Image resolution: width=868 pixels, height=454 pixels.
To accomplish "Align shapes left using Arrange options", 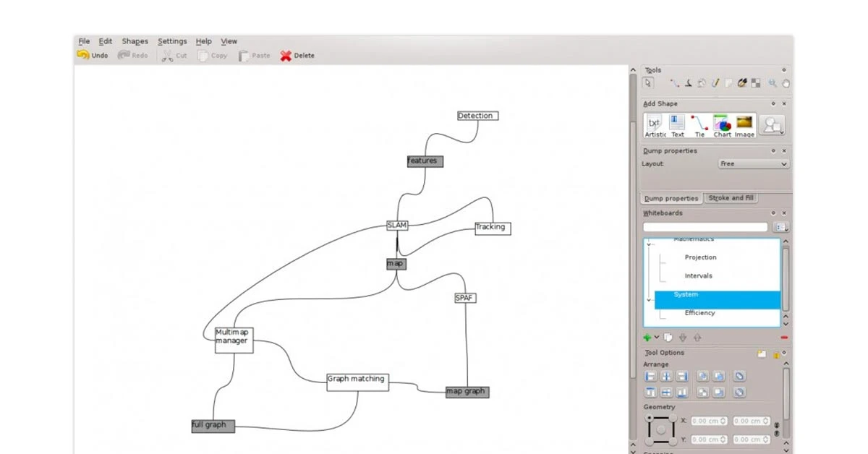I will pos(651,377).
